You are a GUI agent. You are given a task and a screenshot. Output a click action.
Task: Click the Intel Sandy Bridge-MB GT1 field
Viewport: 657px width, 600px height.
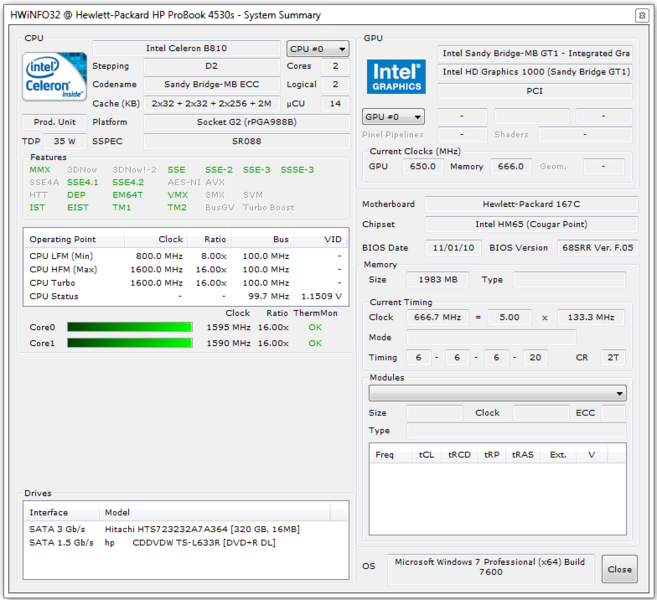coord(535,53)
